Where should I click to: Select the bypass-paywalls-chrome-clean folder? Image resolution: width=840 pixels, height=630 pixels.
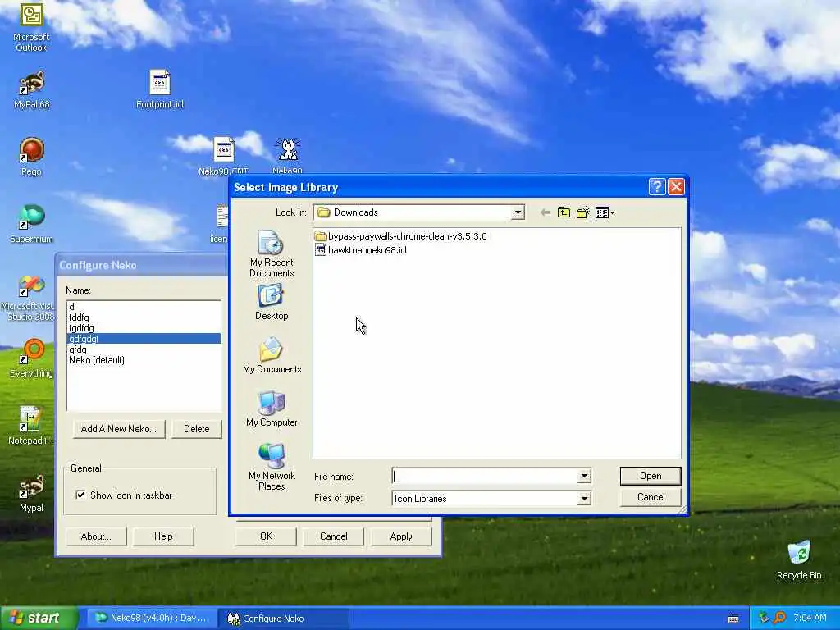tap(400, 236)
